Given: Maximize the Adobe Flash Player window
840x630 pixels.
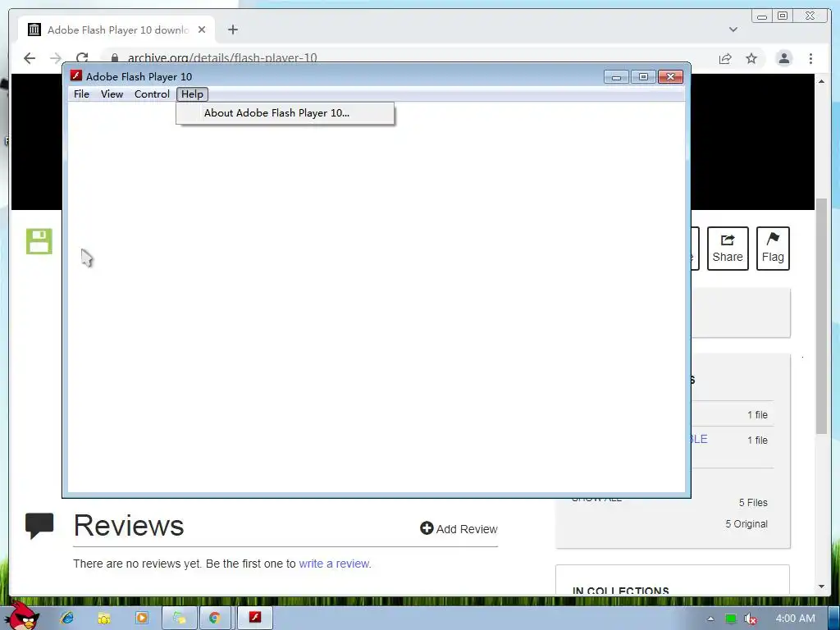Looking at the screenshot, I should pyautogui.click(x=643, y=77).
